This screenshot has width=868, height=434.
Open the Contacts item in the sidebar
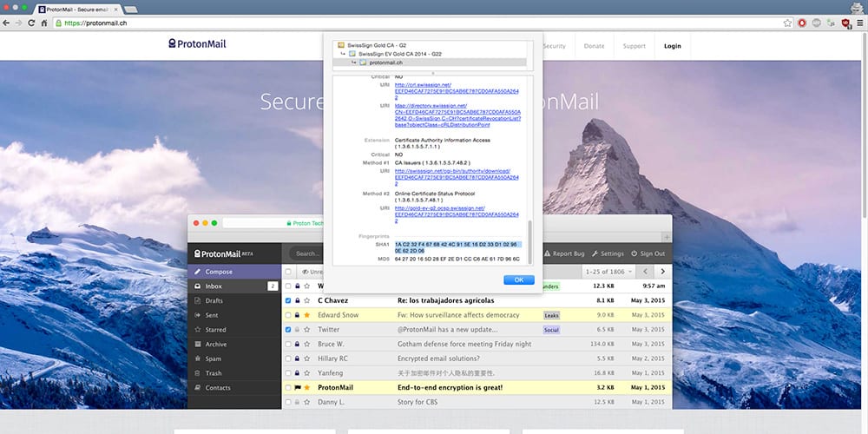(x=234, y=387)
